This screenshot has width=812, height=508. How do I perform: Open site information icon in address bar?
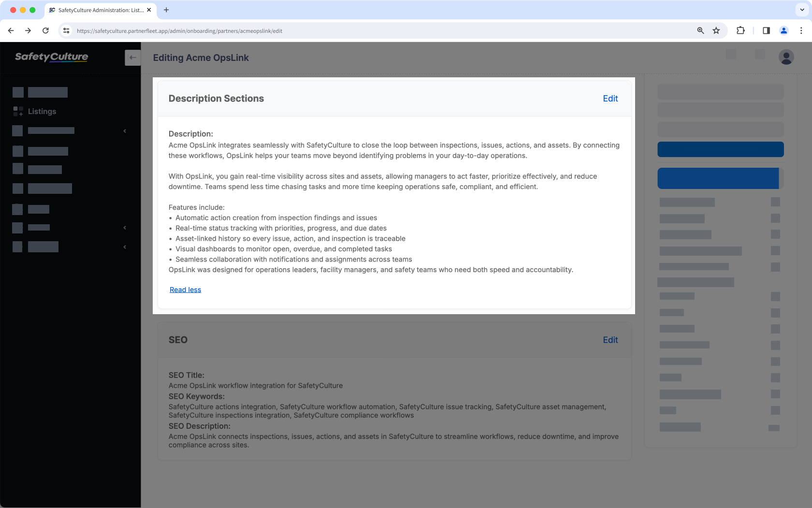[x=67, y=30]
